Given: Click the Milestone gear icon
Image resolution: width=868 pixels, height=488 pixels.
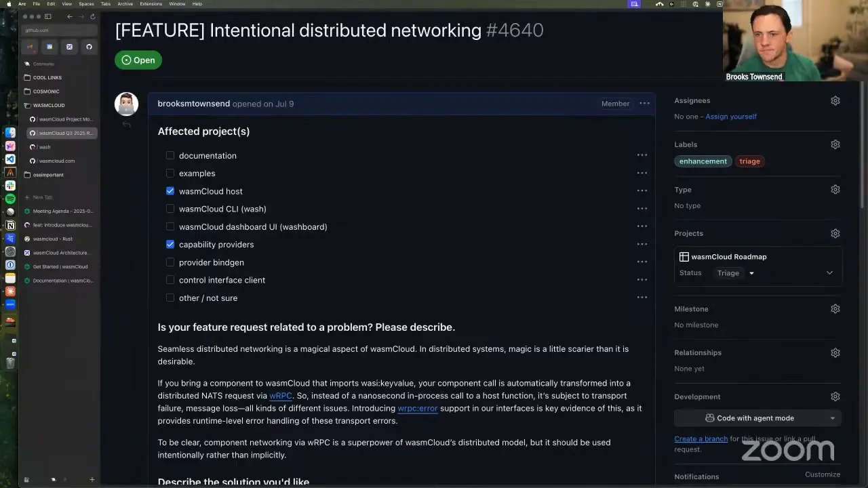Looking at the screenshot, I should [x=835, y=308].
